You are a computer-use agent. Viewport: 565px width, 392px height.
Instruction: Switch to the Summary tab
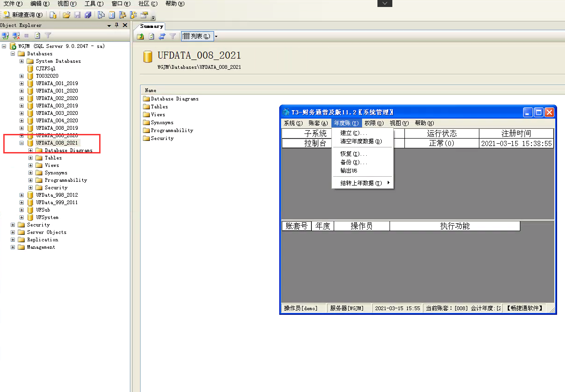152,27
